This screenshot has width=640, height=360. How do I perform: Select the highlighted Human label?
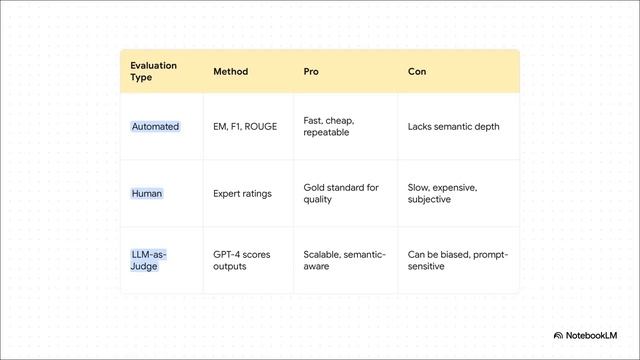(x=147, y=193)
